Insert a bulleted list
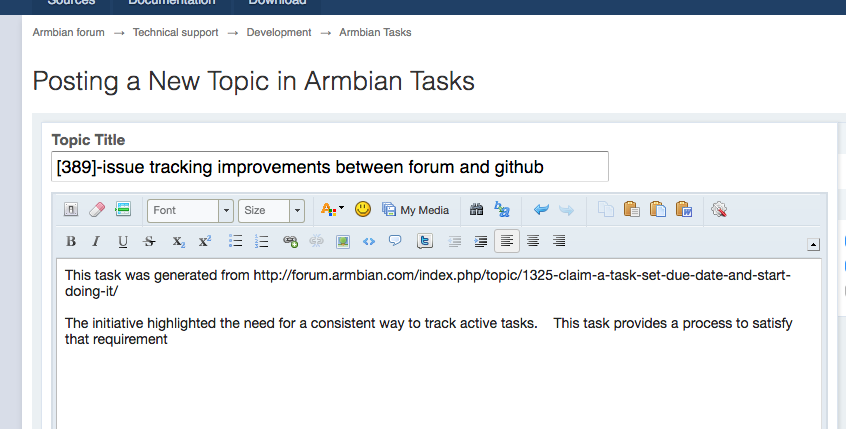 [x=236, y=241]
